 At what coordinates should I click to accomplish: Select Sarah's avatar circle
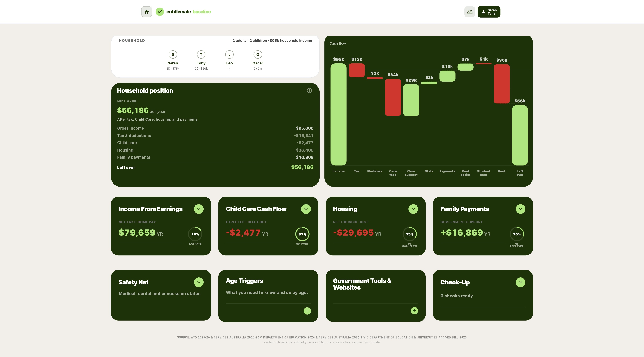coord(173,54)
